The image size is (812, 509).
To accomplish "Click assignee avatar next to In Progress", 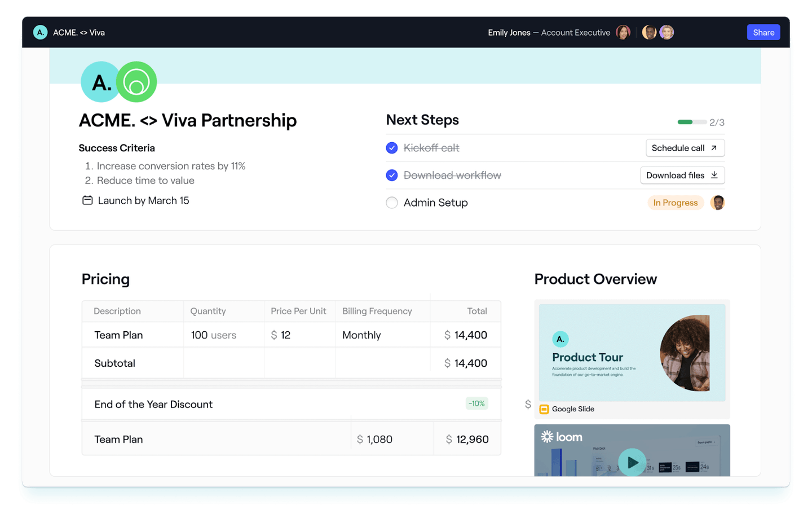I will [717, 203].
